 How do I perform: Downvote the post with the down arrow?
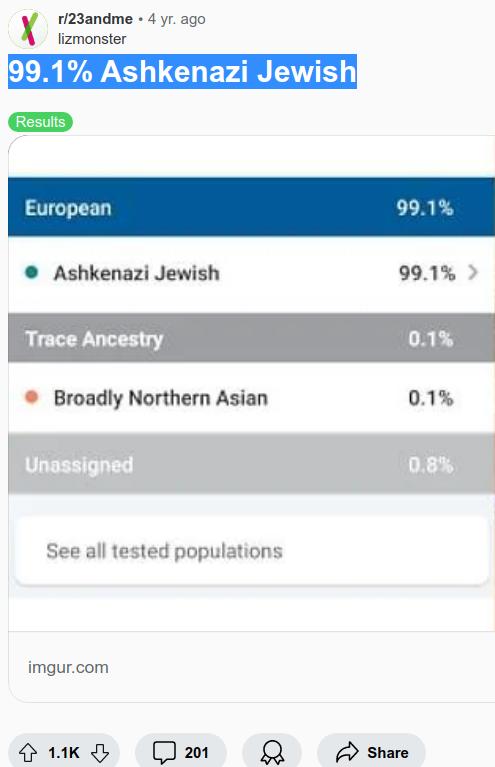100,752
